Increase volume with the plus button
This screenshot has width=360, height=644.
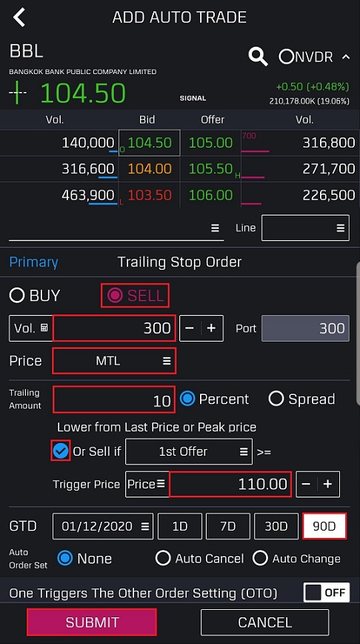click(x=212, y=328)
